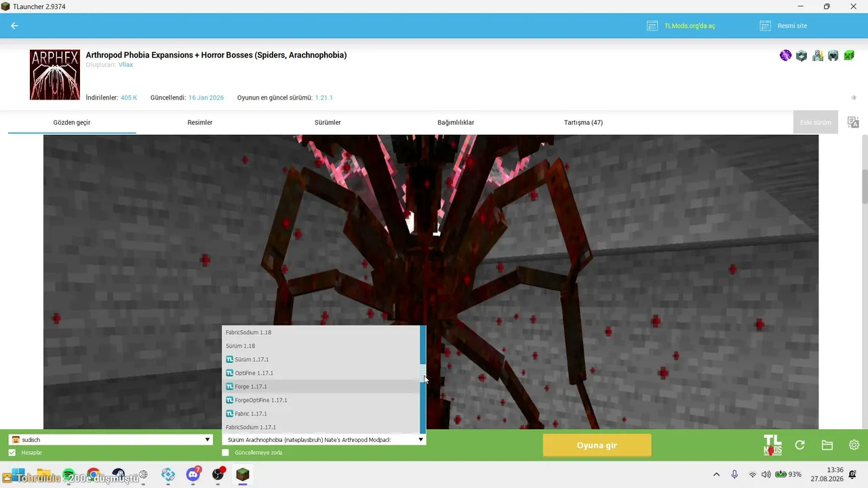Click the TLauncher Minecraft block taskbar icon

pyautogui.click(x=243, y=474)
